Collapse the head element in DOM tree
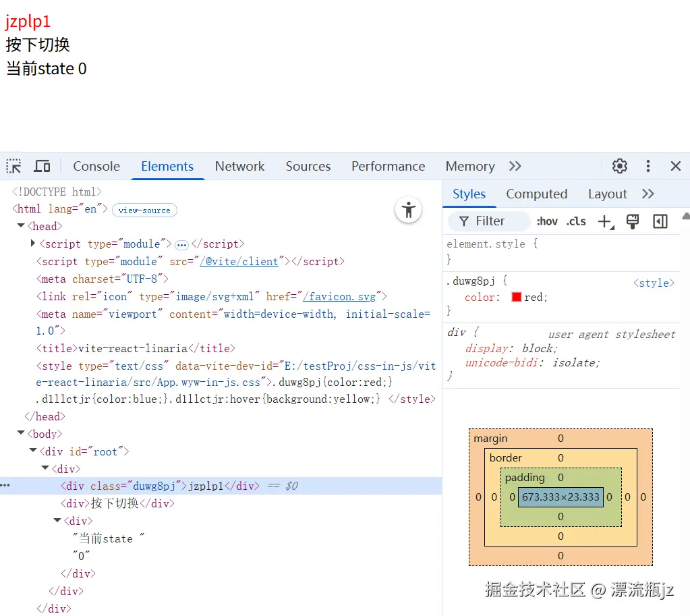 pyautogui.click(x=21, y=226)
